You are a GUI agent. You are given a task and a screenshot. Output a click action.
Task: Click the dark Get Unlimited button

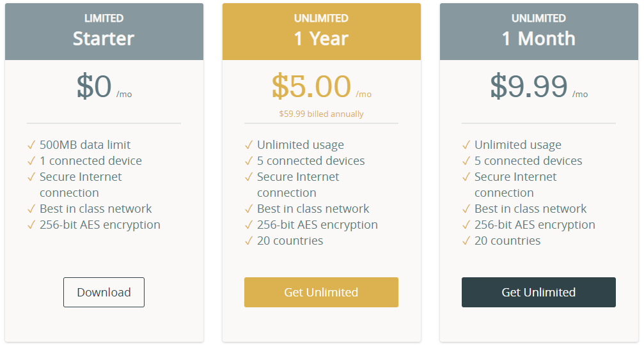pos(538,292)
